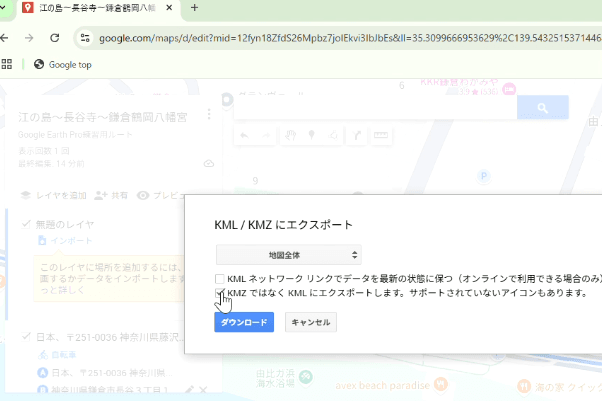Viewport: 602px width, 401px height.
Task: Select the add directions tool
Action: pos(357,135)
